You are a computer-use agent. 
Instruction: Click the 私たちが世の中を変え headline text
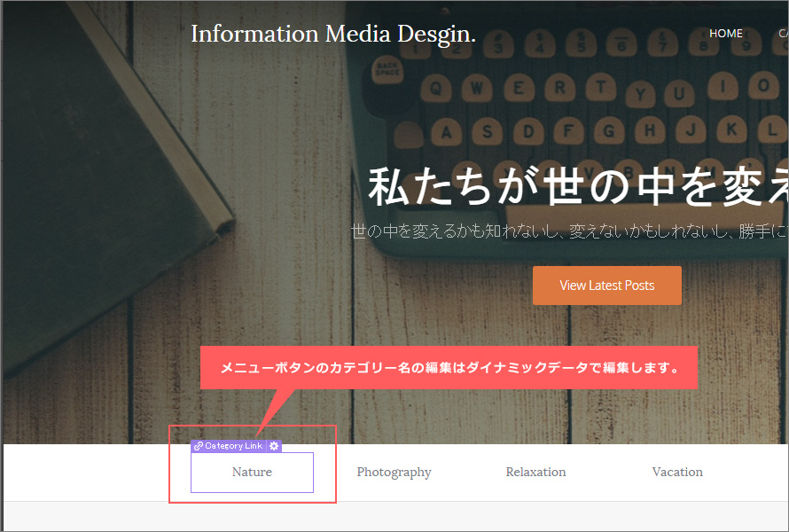[x=578, y=187]
